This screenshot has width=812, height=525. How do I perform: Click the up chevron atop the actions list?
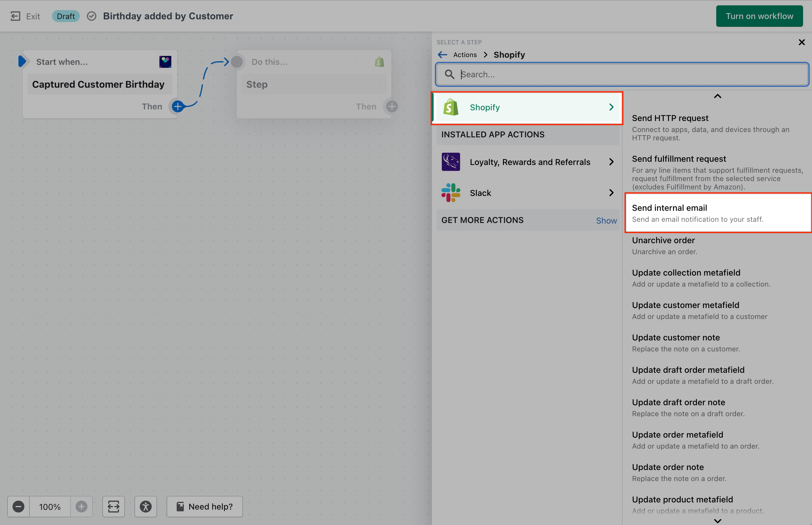[x=717, y=97]
